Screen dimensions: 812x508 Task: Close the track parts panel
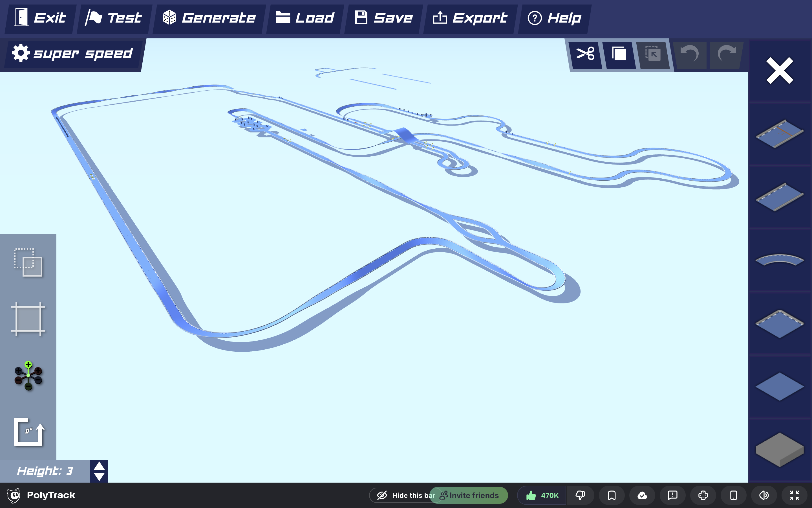(x=780, y=71)
